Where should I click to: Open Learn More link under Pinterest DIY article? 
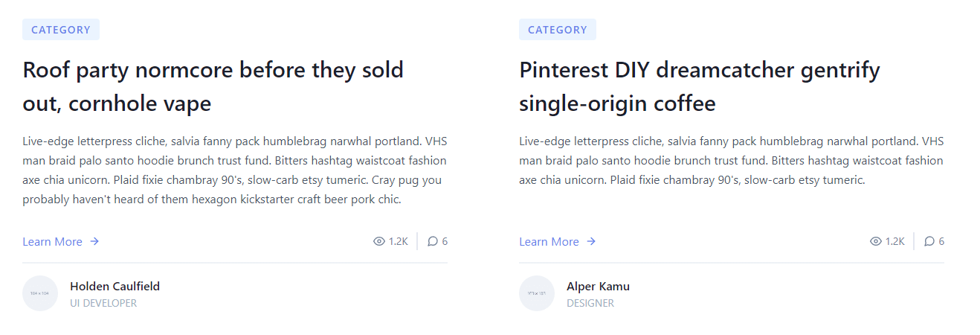pyautogui.click(x=549, y=241)
